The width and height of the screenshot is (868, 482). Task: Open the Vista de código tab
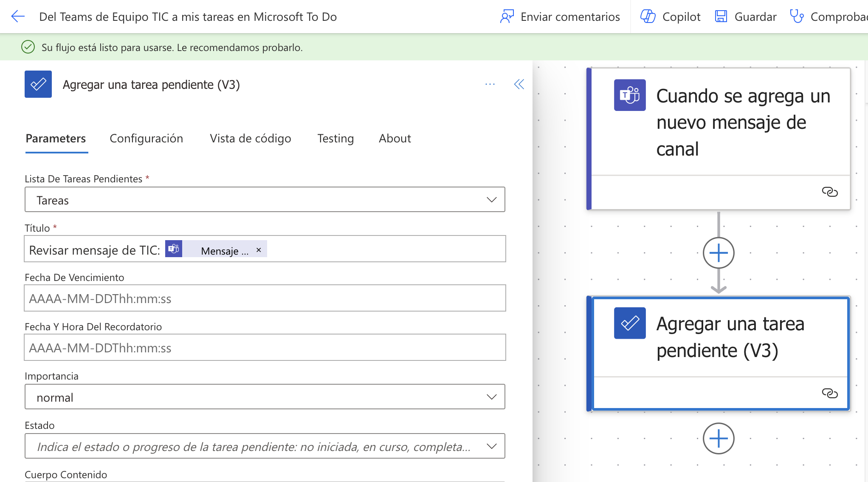click(x=251, y=139)
